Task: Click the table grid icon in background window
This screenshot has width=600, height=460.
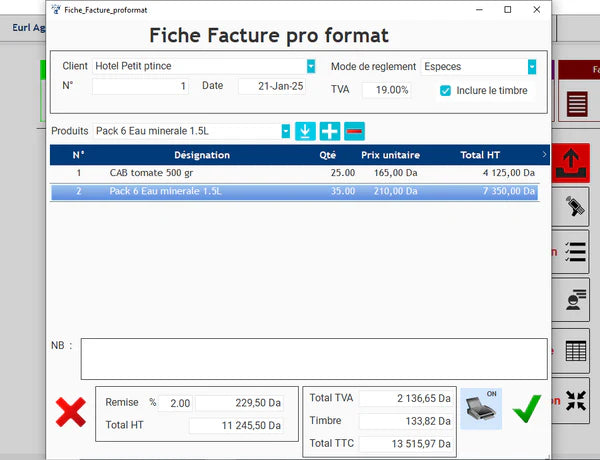Action: point(576,351)
